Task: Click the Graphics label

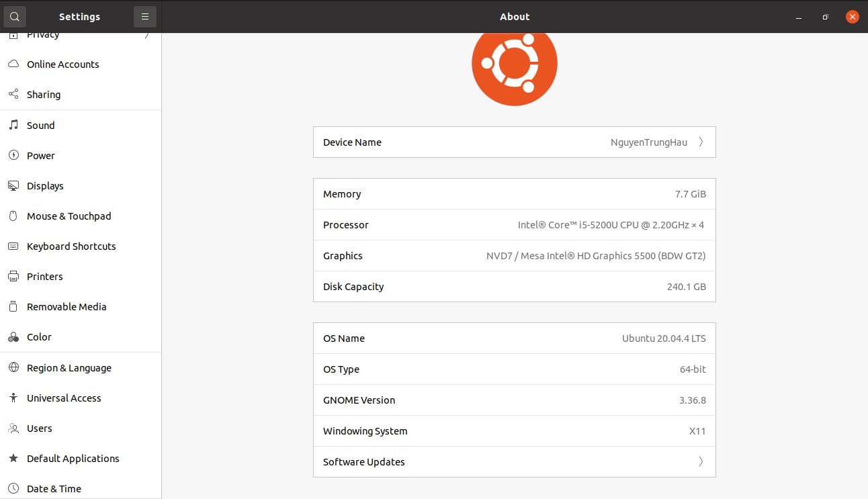Action: point(343,256)
